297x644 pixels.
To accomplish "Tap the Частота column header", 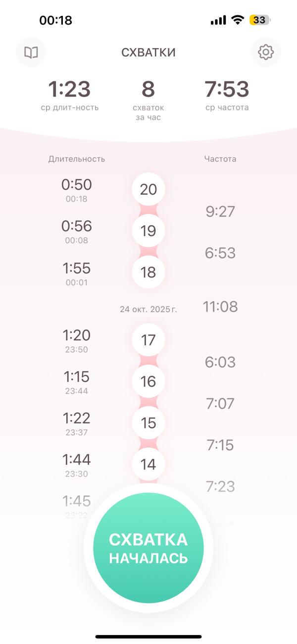I will click(x=220, y=159).
